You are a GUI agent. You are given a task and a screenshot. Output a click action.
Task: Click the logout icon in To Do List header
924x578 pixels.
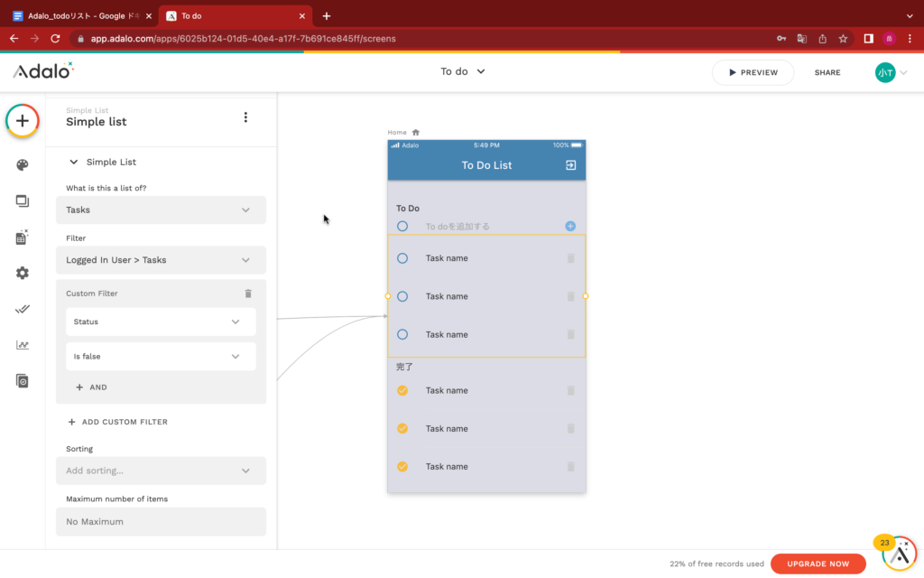(x=570, y=165)
